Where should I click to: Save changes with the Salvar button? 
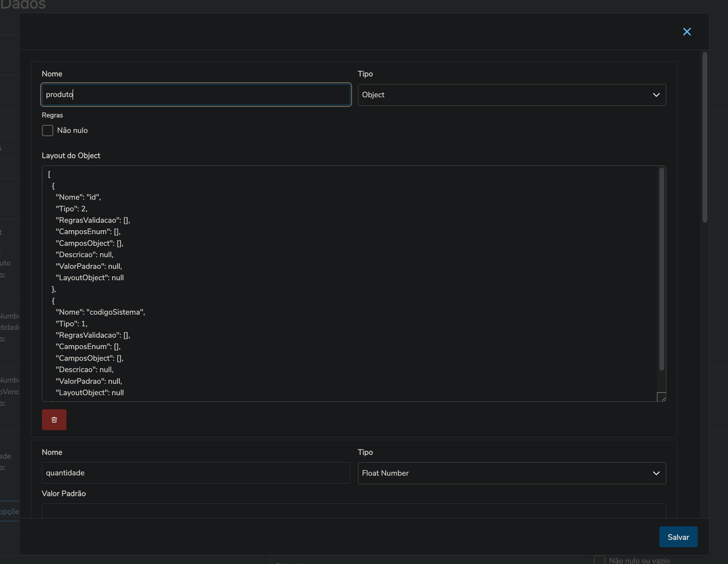tap(678, 537)
